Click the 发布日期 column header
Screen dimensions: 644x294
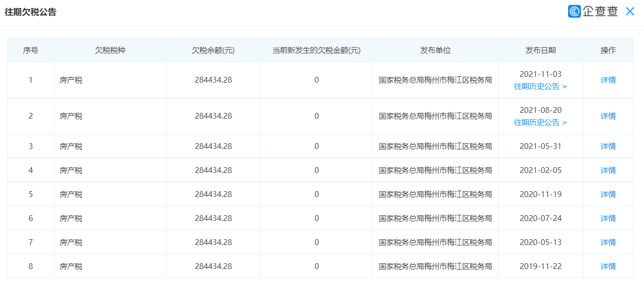(541, 49)
